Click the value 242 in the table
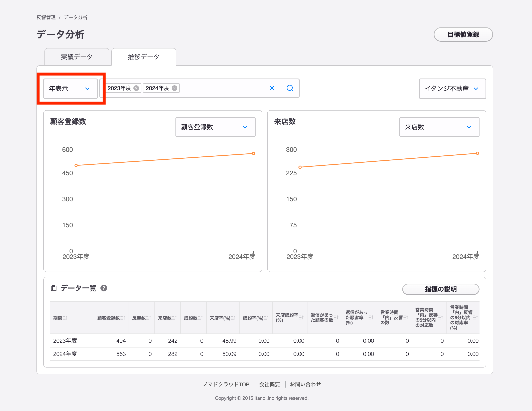 click(x=172, y=341)
